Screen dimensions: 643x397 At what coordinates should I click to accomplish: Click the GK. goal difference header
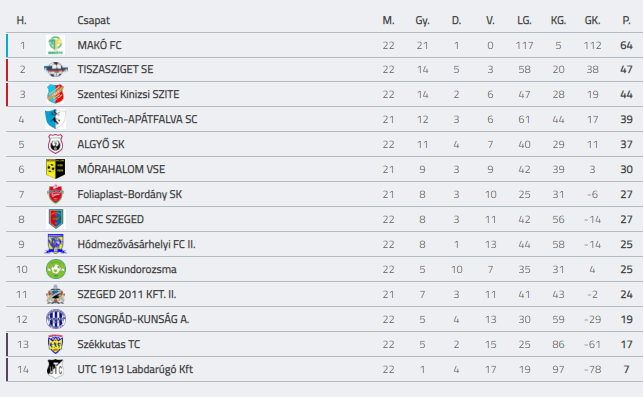(x=592, y=21)
